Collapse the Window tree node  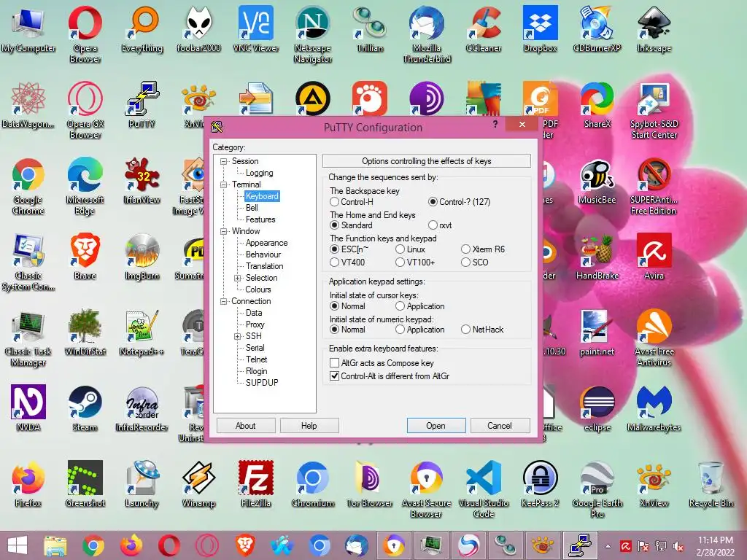[x=223, y=231]
